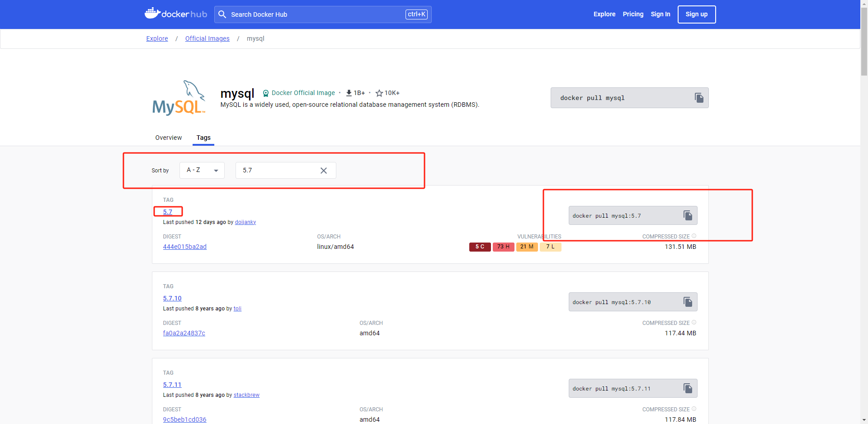
Task: Click the Docker Official Image badge icon
Action: [x=266, y=93]
